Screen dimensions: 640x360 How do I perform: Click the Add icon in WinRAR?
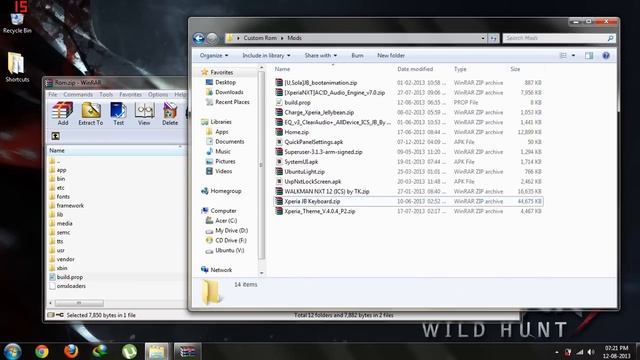(63, 113)
